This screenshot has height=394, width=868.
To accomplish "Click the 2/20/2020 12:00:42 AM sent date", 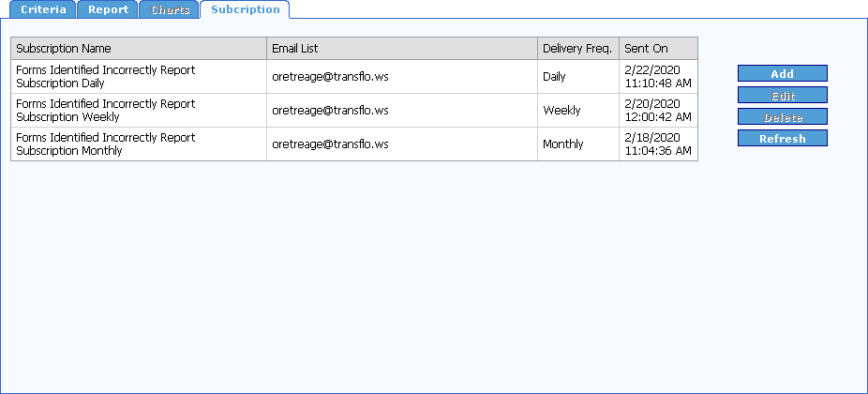I will [x=658, y=111].
